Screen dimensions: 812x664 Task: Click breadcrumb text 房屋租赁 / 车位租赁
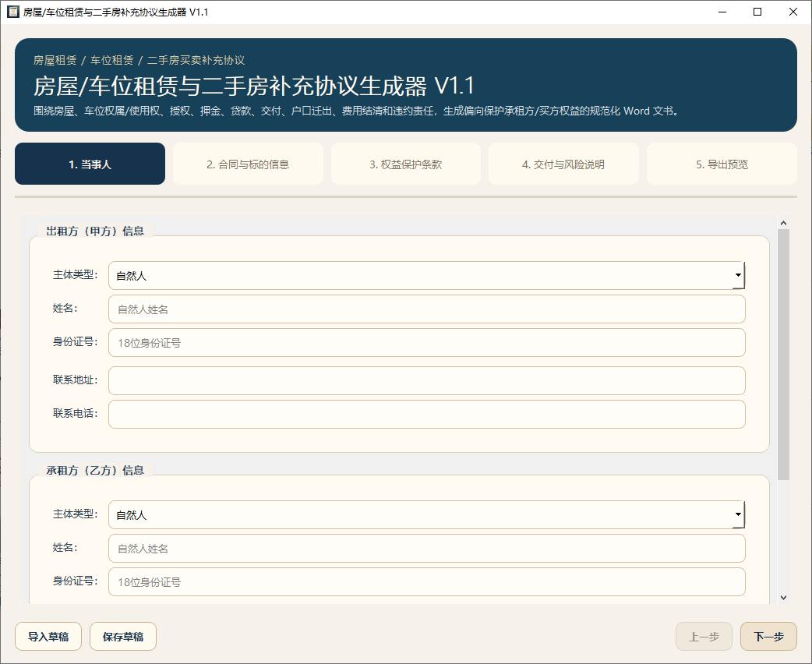tap(83, 60)
